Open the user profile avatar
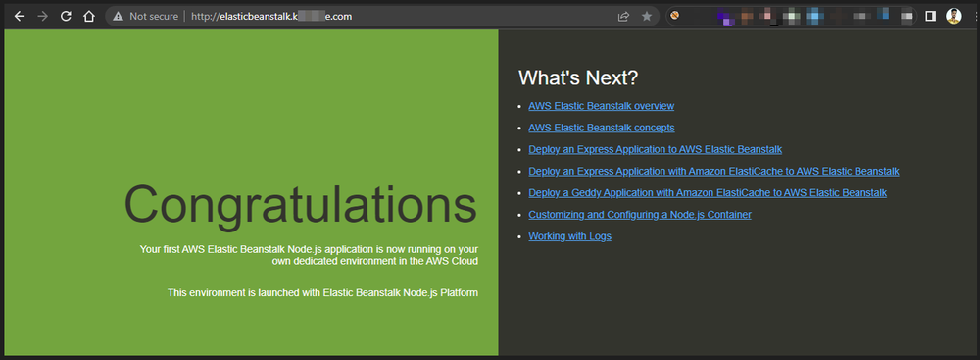 [x=954, y=17]
